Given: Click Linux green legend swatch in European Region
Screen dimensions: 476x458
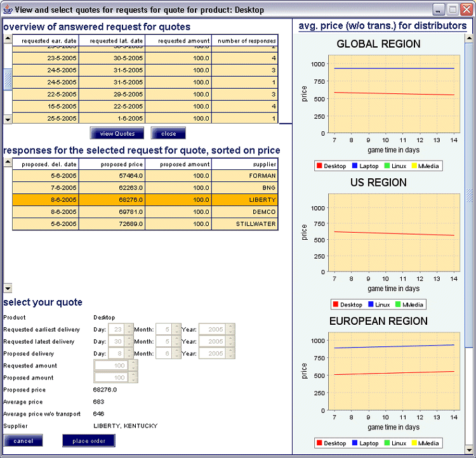Looking at the screenshot, I should click(387, 443).
